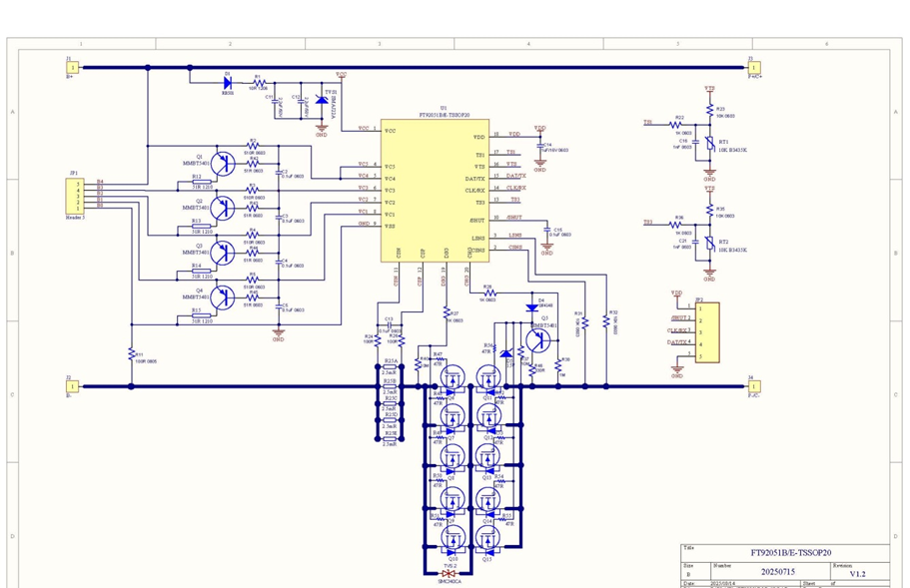
Task: Select resistor R1 symbol
Action: (258, 83)
